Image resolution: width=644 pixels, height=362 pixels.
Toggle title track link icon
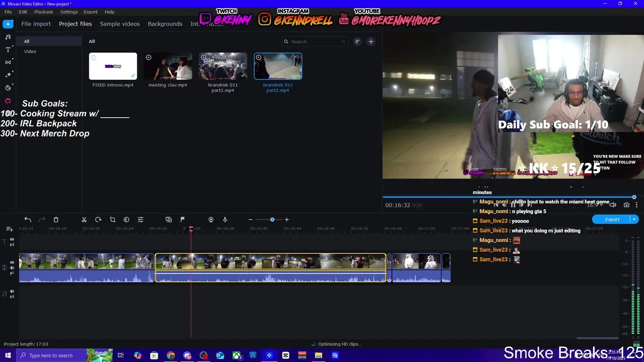(x=12, y=245)
